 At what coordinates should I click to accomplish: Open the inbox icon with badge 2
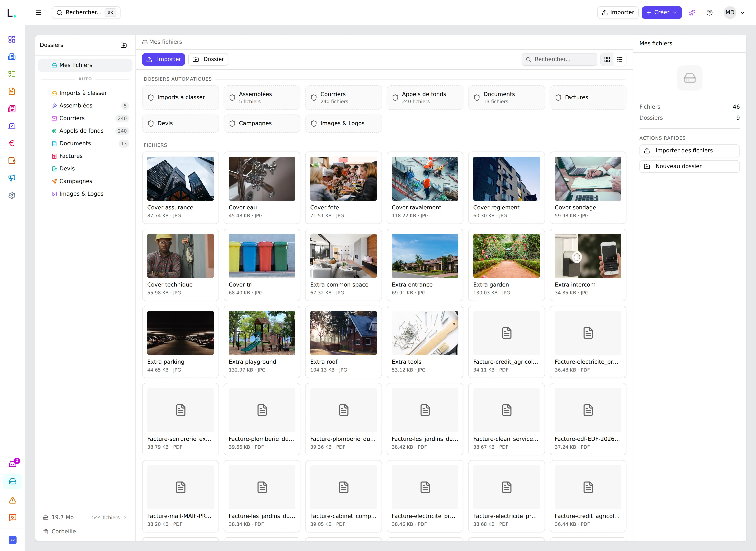pos(13,464)
